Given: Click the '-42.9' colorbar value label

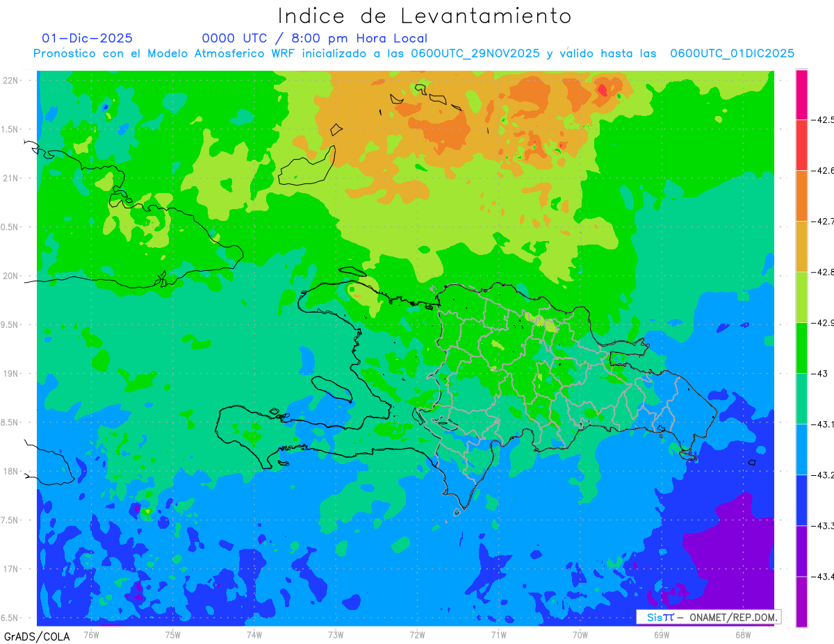Looking at the screenshot, I should [x=823, y=323].
